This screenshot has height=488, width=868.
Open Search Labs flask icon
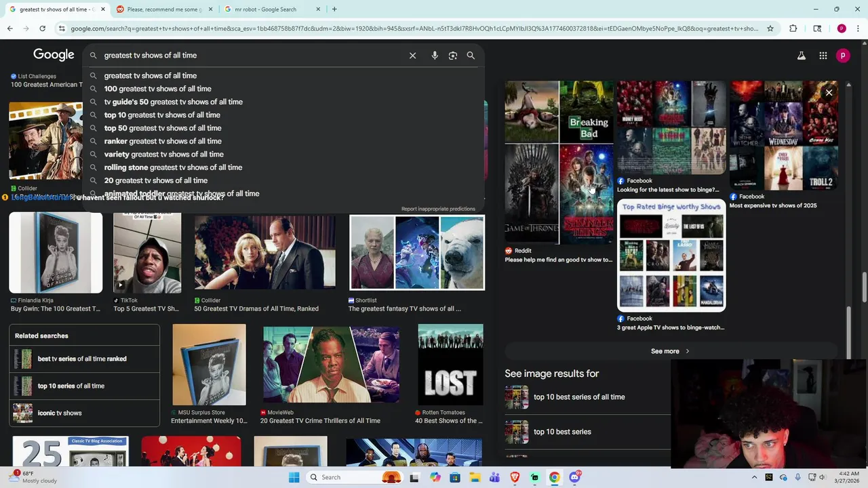pyautogui.click(x=802, y=56)
